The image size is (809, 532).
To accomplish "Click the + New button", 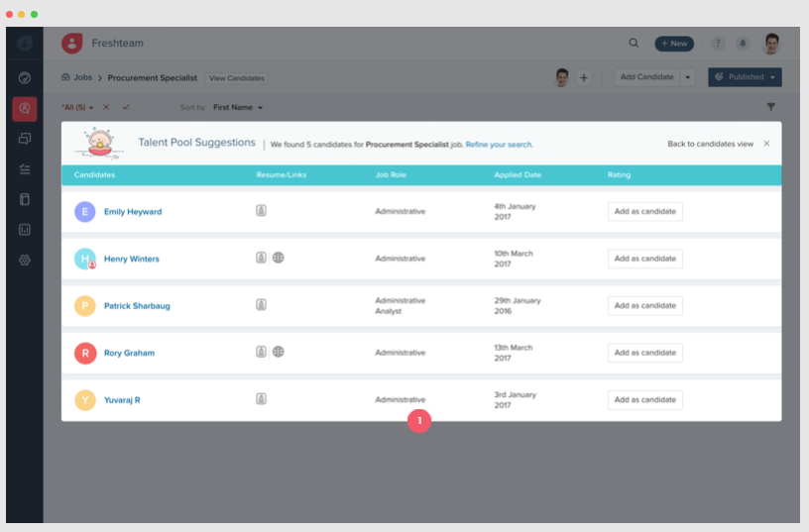I will pos(674,44).
